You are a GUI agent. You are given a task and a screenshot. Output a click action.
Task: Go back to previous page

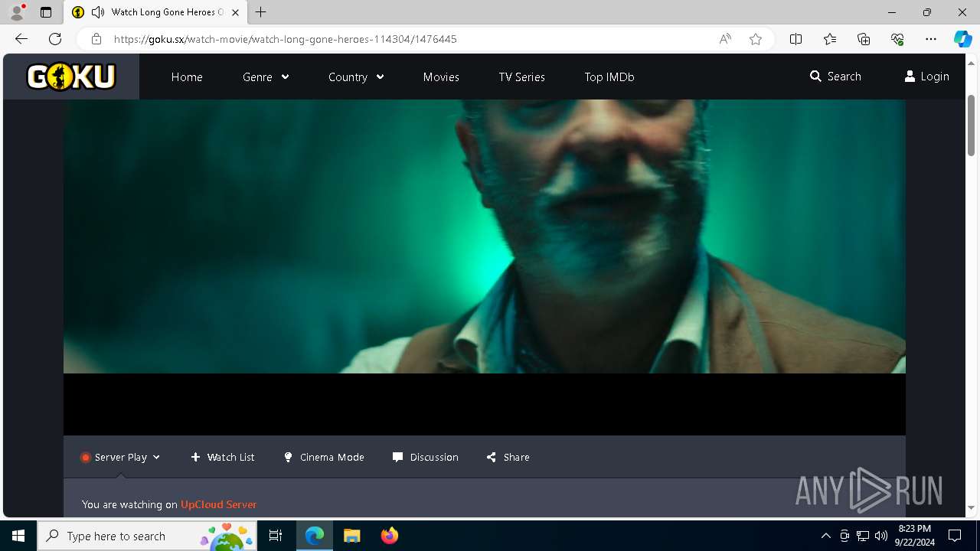(x=21, y=39)
